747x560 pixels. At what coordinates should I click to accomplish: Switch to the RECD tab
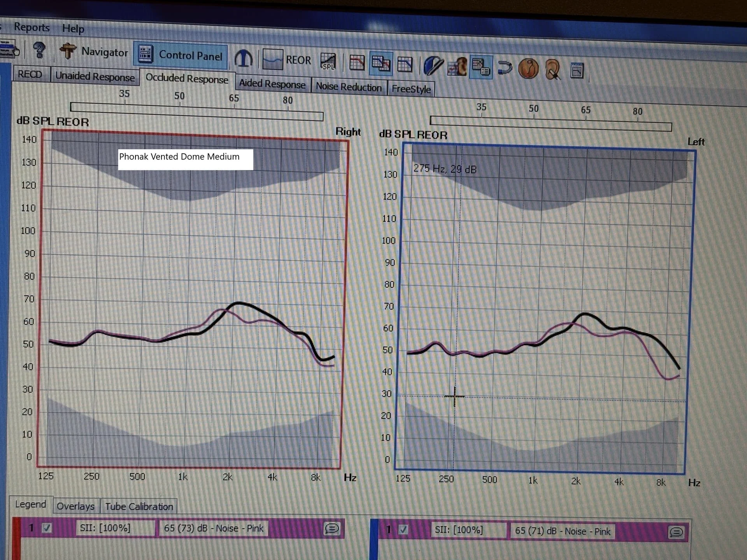30,74
